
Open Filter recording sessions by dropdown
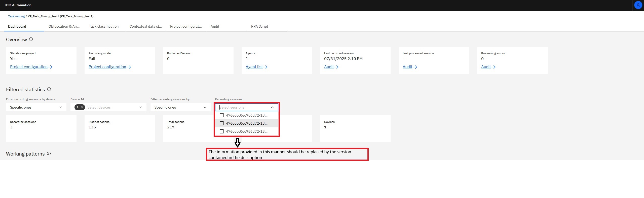pyautogui.click(x=180, y=107)
